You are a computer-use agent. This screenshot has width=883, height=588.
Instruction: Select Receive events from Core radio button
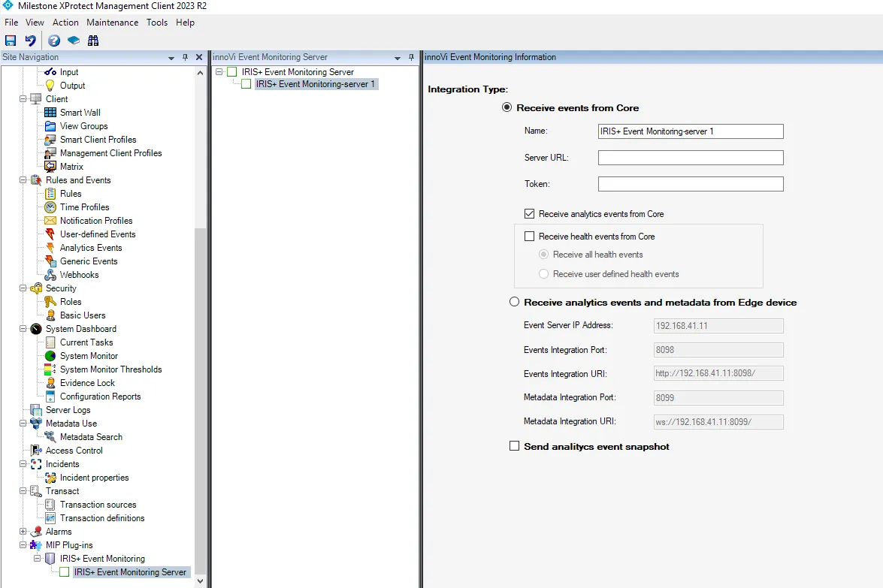click(507, 107)
